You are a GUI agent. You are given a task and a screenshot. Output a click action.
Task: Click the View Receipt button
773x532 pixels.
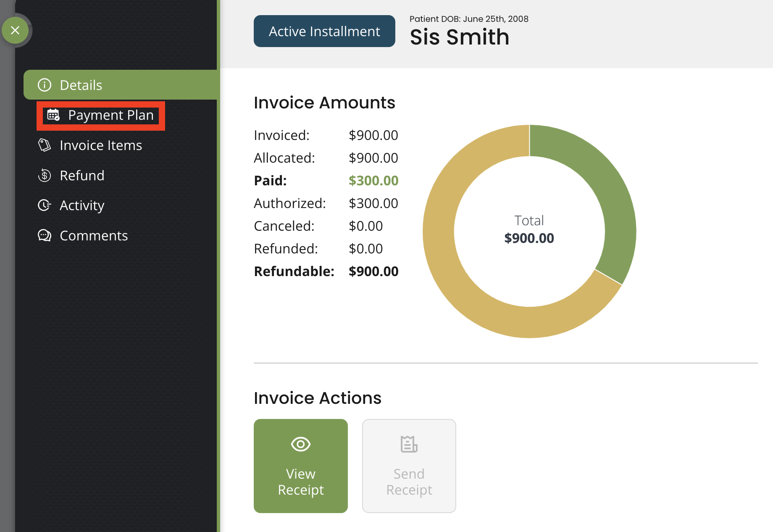click(x=301, y=466)
